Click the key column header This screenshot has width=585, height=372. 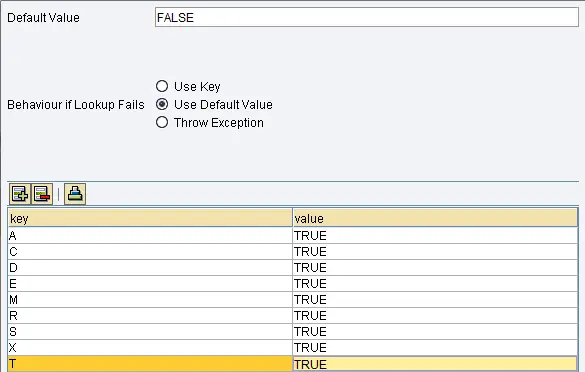point(150,218)
